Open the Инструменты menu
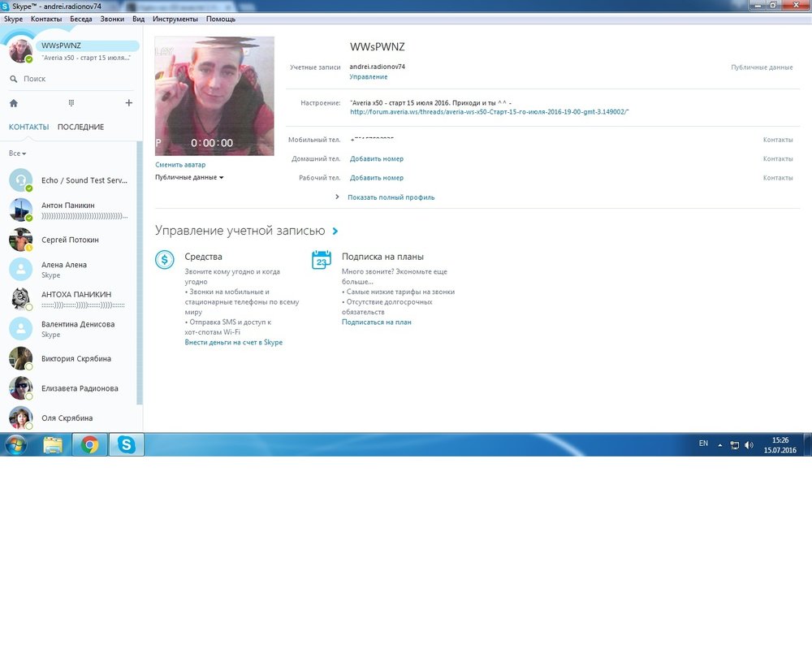Image resolution: width=812 pixels, height=662 pixels. point(175,19)
